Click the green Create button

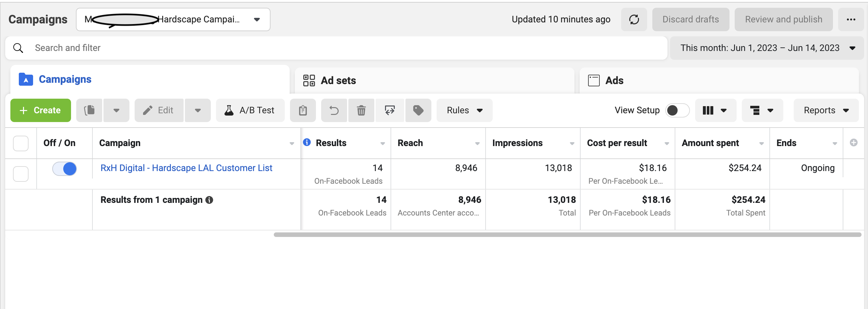41,110
